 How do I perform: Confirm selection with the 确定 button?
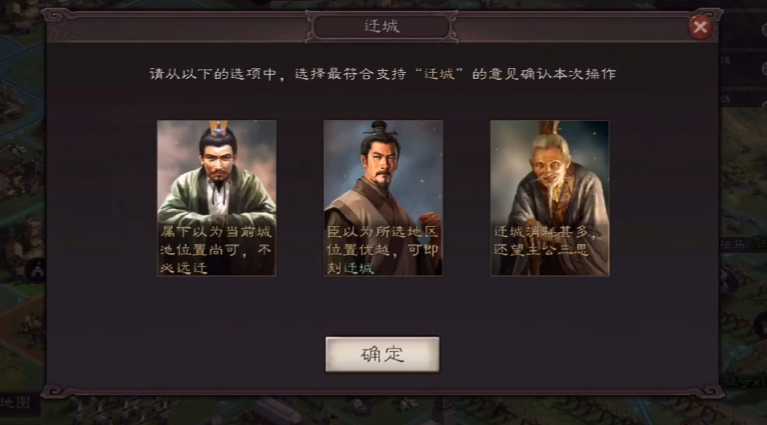point(382,354)
